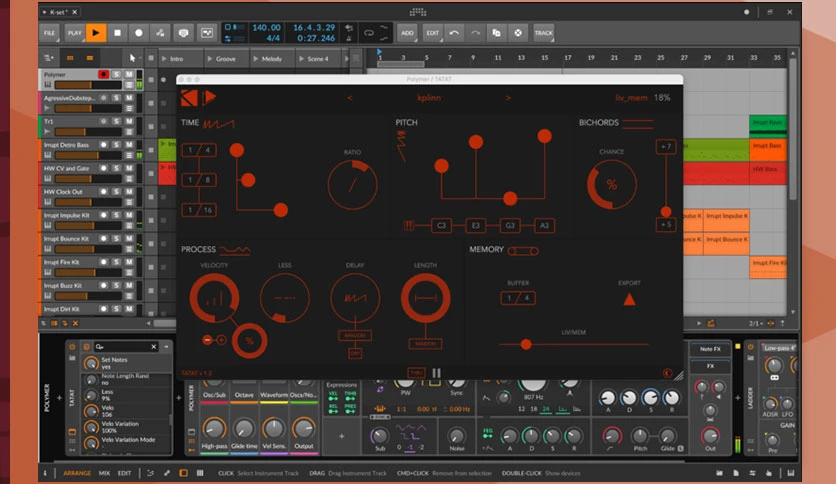Click the global Record button

139,33
